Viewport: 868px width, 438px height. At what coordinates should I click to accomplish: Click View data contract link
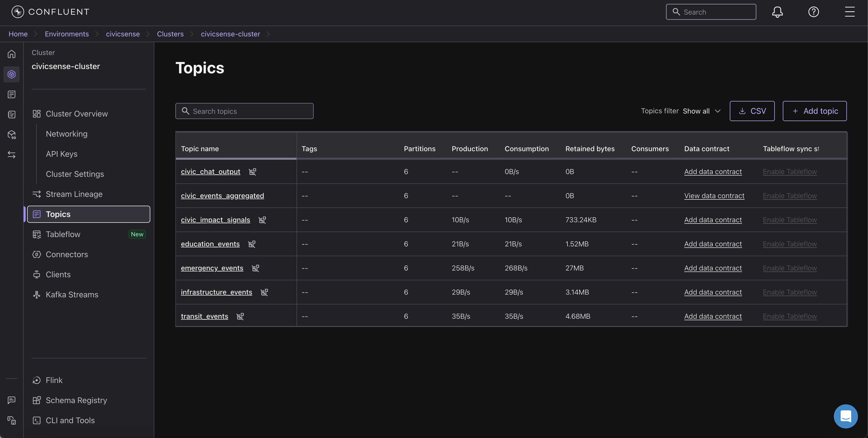coord(714,196)
